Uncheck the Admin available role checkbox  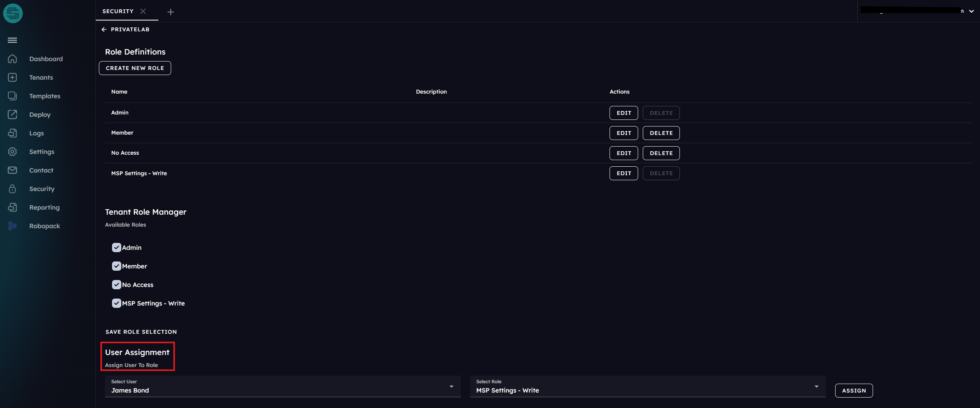coord(116,248)
